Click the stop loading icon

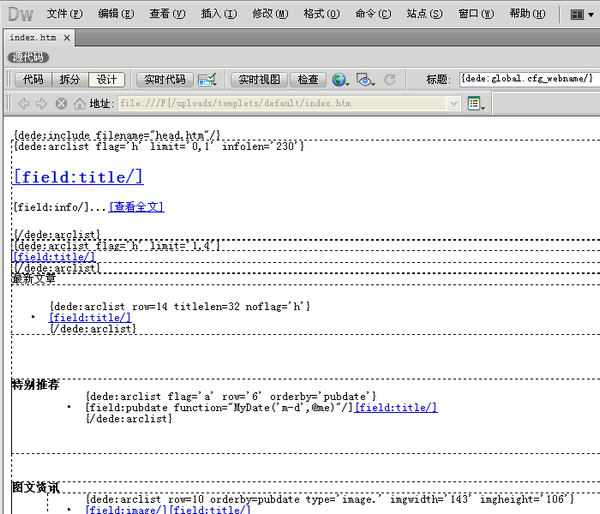click(x=61, y=103)
